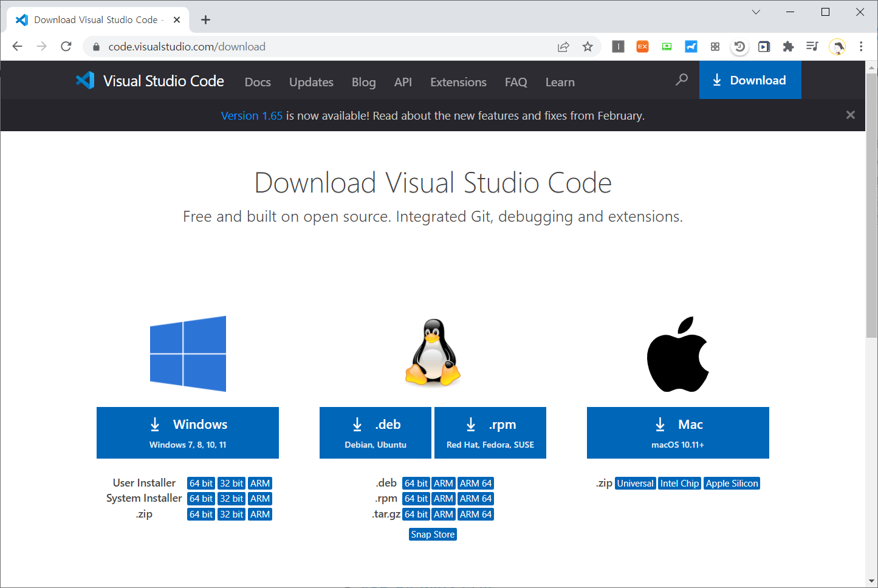Viewport: 878px width, 588px height.
Task: Open the media controls playlist icon
Action: click(x=812, y=46)
